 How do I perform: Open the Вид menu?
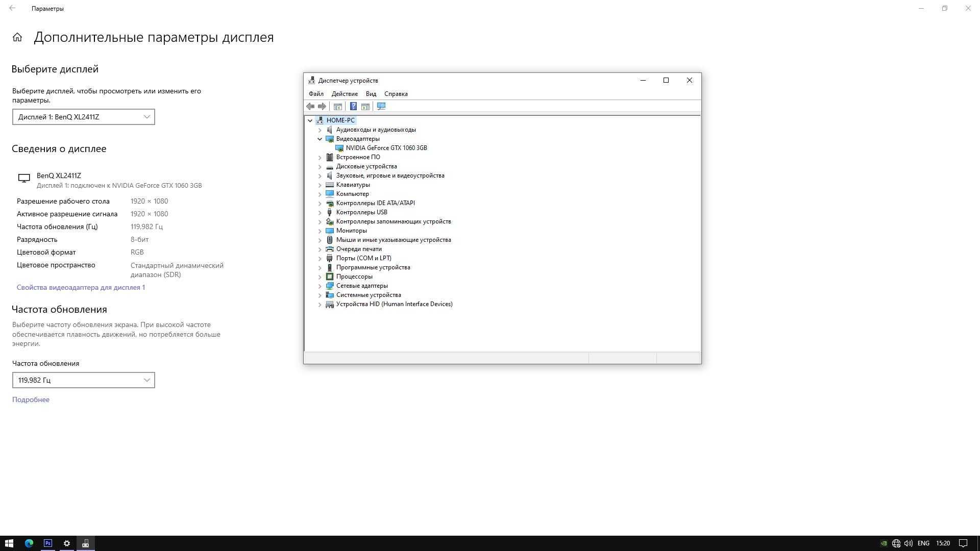pos(371,94)
